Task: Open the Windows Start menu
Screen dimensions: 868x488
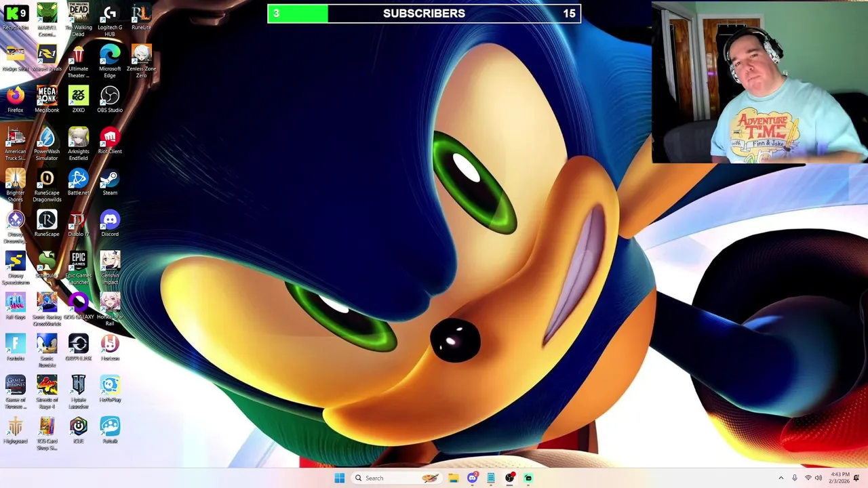Action: tap(339, 478)
